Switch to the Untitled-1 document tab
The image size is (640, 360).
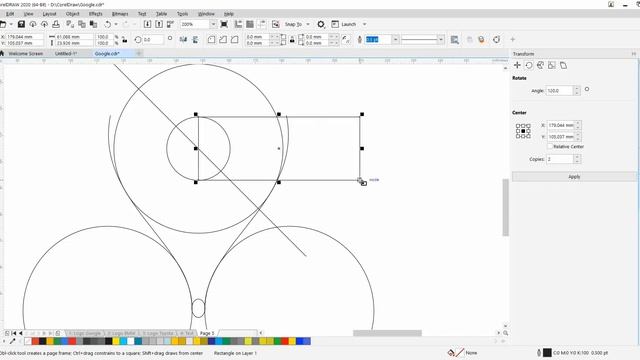66,53
